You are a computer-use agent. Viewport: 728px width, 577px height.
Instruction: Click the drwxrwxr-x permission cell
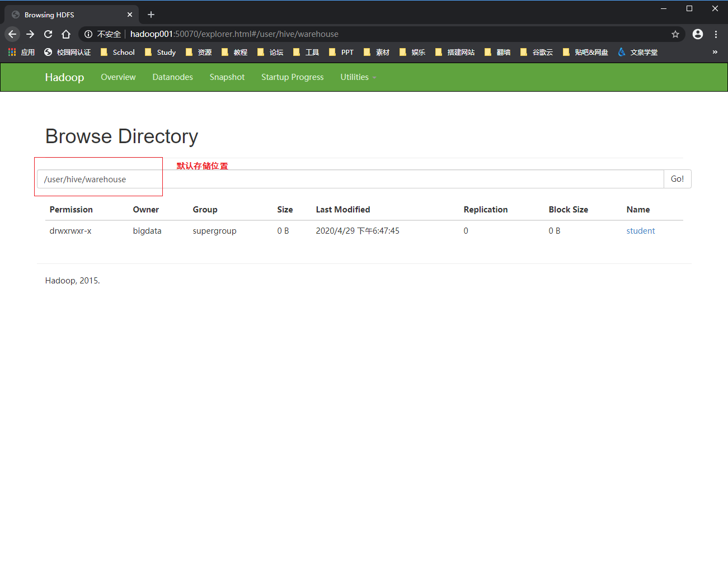click(71, 231)
